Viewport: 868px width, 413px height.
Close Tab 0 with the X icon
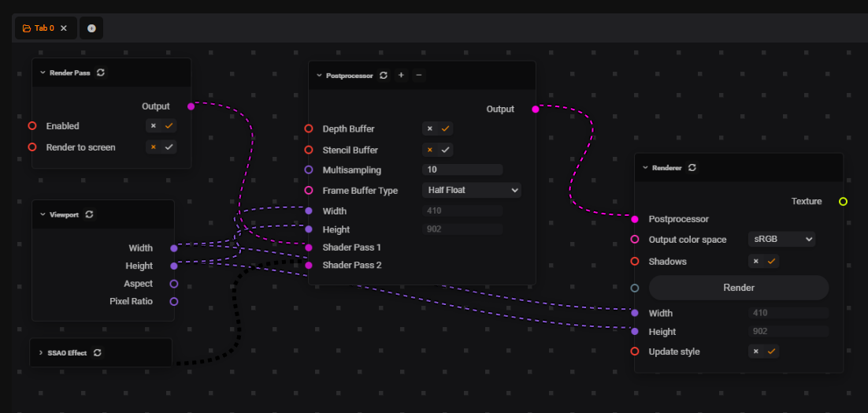[x=64, y=28]
